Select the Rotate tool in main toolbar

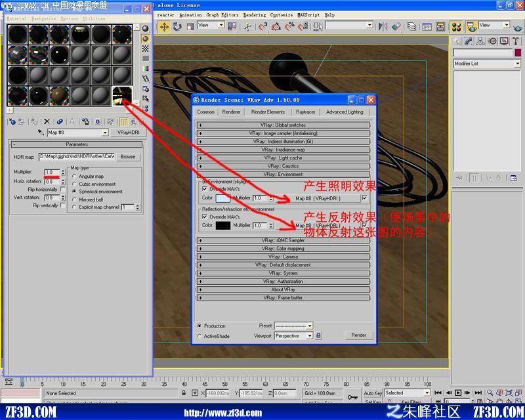(177, 26)
